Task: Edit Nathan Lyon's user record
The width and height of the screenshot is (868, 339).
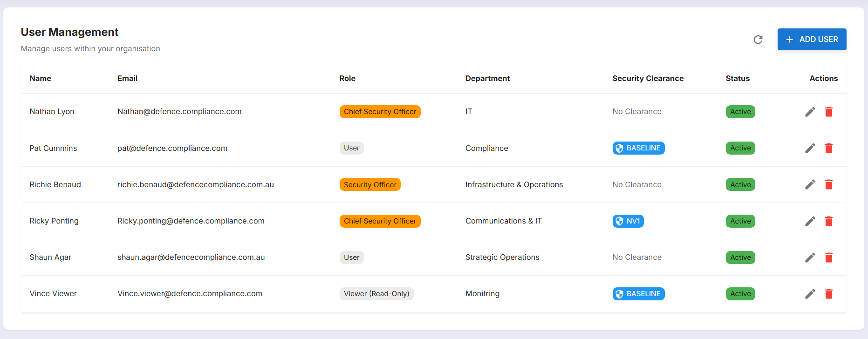Action: [x=810, y=112]
